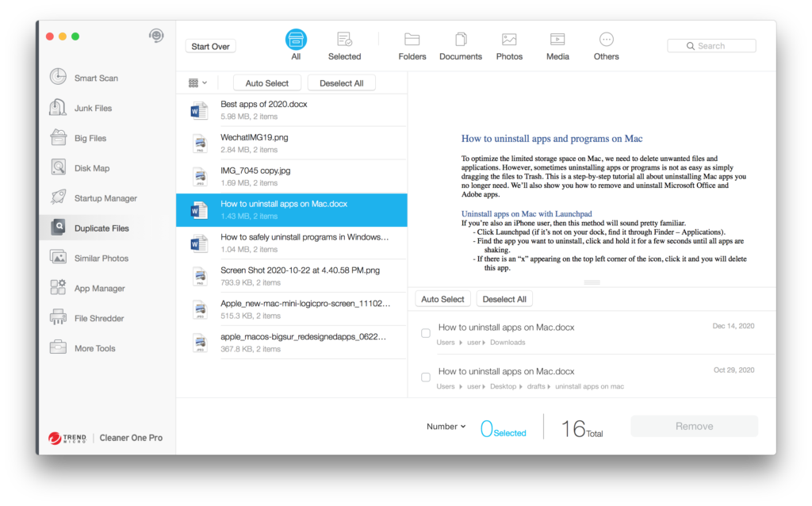Open Smart Scan from the sidebar
This screenshot has height=506, width=812.
(95, 78)
